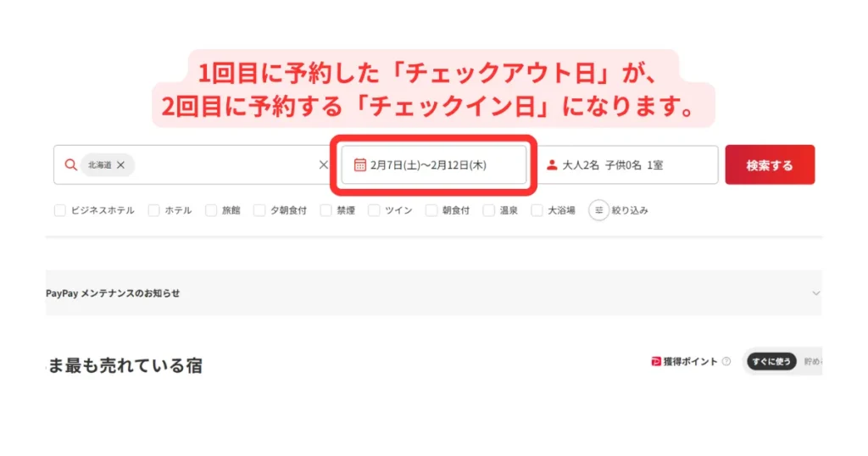Click the help icon next to 獲得ポイント
868x456 pixels.
pyautogui.click(x=726, y=362)
